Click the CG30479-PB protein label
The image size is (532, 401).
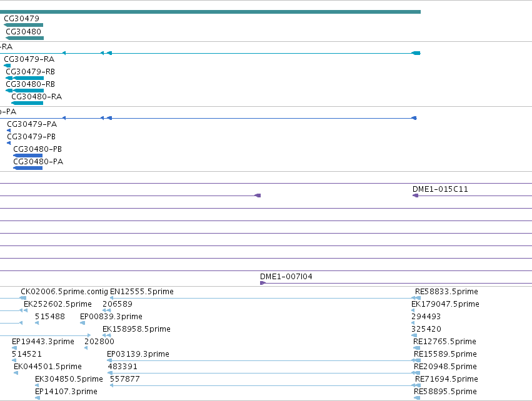pos(31,137)
